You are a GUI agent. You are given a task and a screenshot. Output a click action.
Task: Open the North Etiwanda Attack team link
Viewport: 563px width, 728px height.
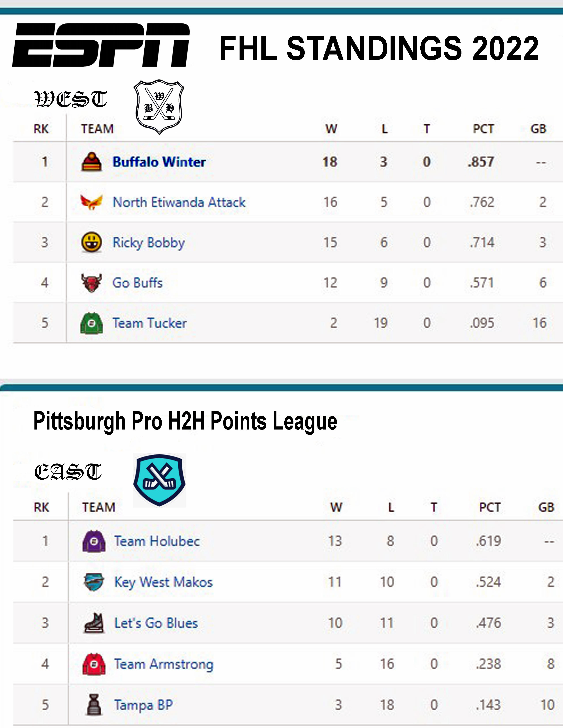click(x=179, y=202)
